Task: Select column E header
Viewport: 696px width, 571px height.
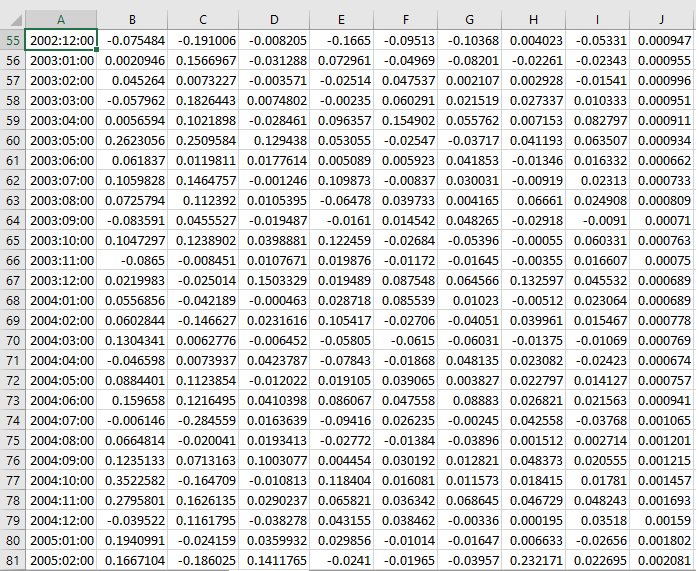Action: pos(341,20)
